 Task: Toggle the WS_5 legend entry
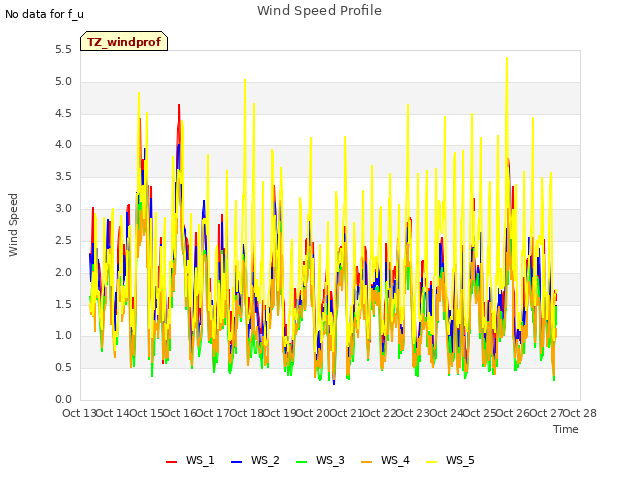tap(450, 460)
